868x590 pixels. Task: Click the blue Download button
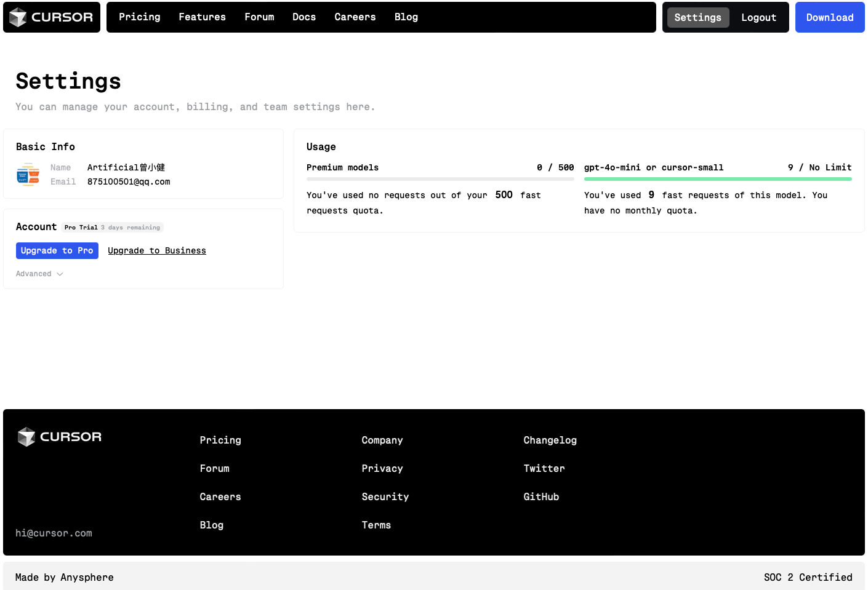click(830, 17)
